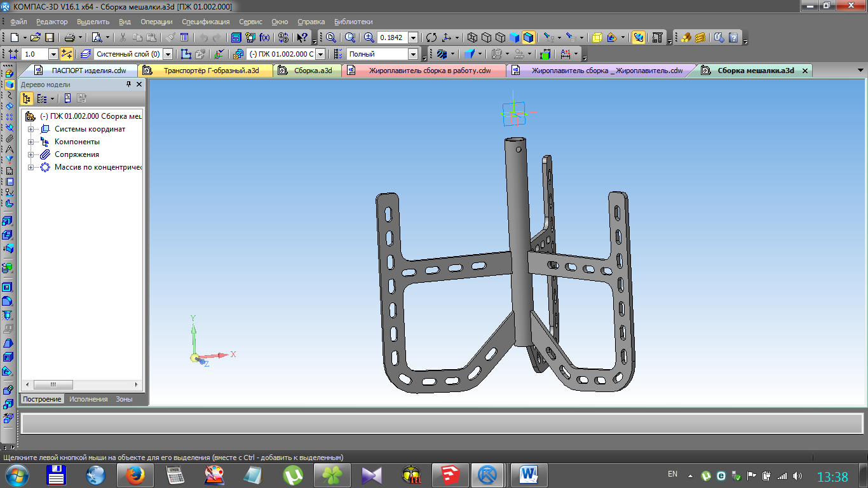Switch to Исполнения tab in model tree
868x488 pixels.
(88, 399)
